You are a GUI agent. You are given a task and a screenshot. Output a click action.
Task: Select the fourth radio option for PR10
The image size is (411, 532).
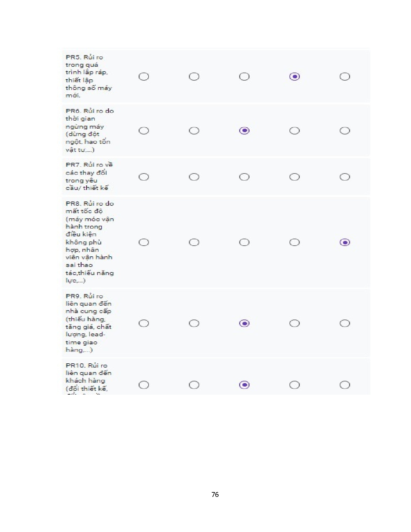click(x=294, y=385)
